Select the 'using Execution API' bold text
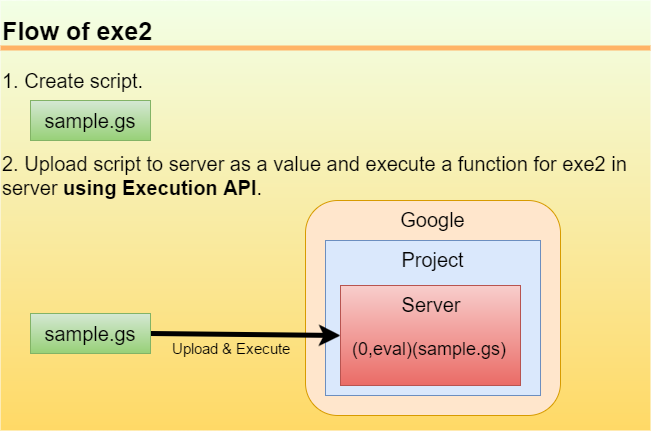The width and height of the screenshot is (651, 431). (159, 188)
